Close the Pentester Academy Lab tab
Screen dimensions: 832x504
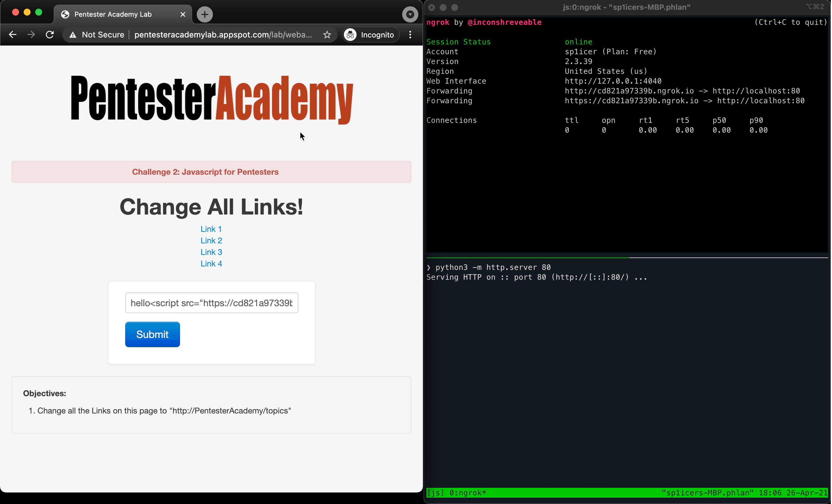pyautogui.click(x=183, y=14)
